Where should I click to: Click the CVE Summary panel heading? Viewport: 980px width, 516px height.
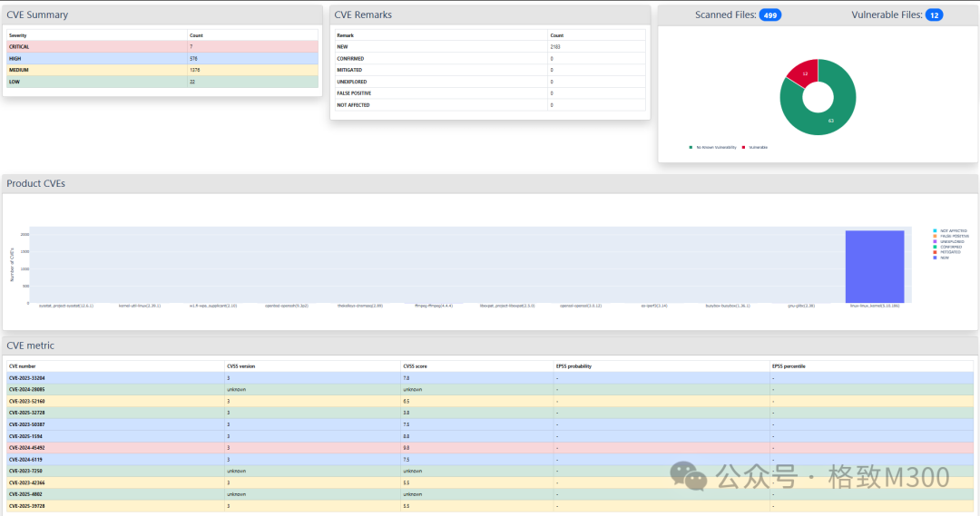coord(37,15)
